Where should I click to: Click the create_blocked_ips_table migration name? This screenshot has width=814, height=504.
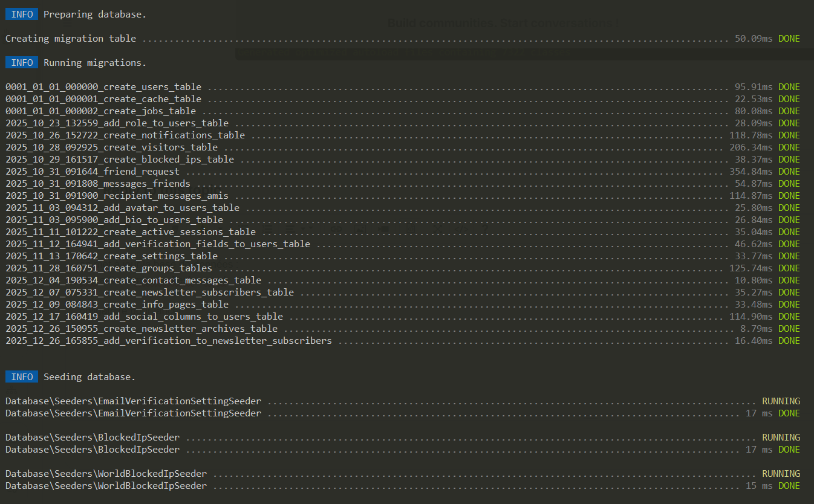(x=120, y=160)
